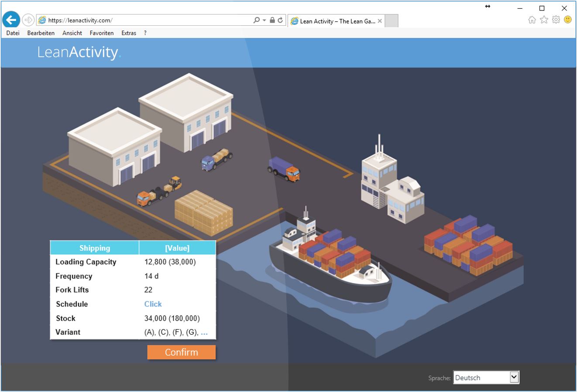This screenshot has height=392, width=577.
Task: Click the Frequency row label
Action: coord(74,276)
